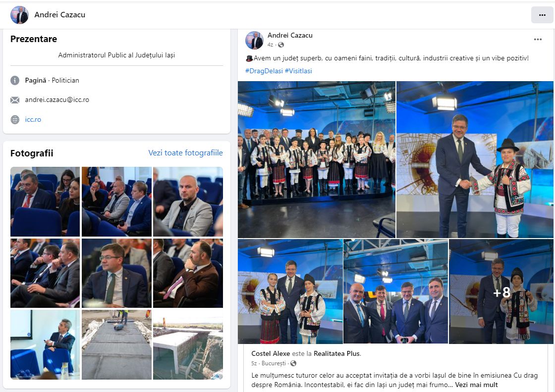Open the page options three-dot menu in header
Viewport: 555px width, 392px height.
[x=542, y=15]
